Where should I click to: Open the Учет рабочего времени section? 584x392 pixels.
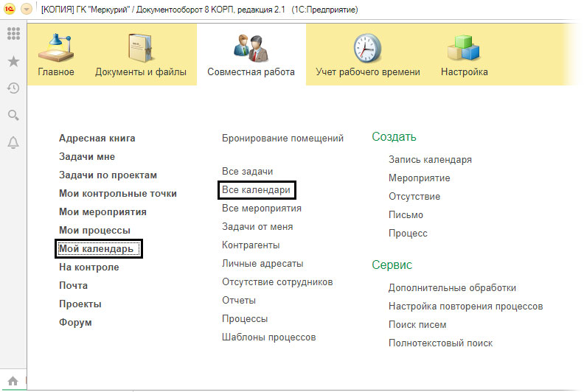coord(367,55)
